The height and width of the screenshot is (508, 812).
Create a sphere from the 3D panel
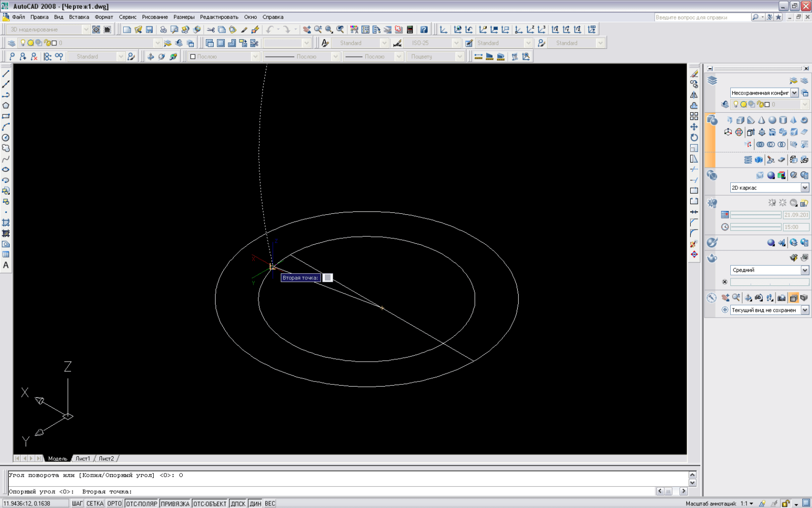pos(772,120)
